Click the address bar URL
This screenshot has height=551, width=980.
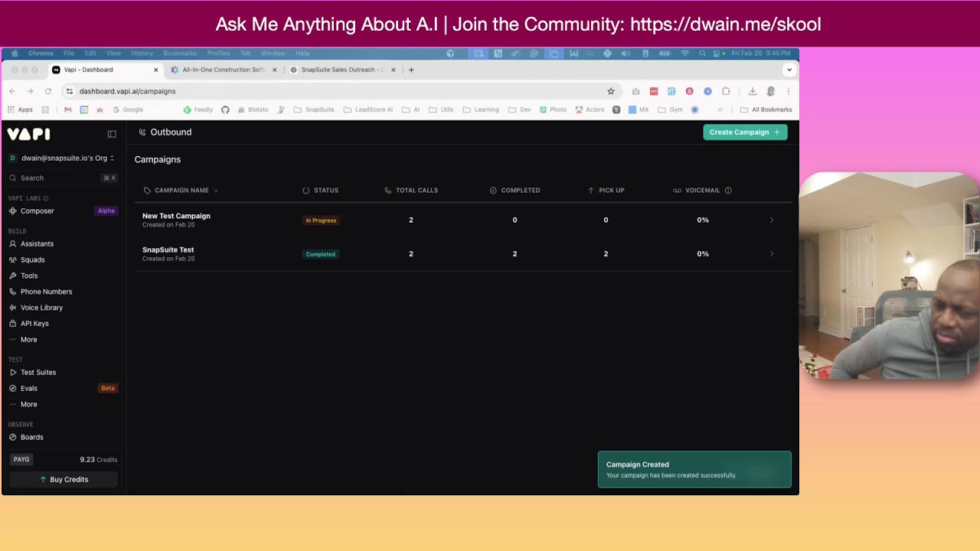(127, 91)
